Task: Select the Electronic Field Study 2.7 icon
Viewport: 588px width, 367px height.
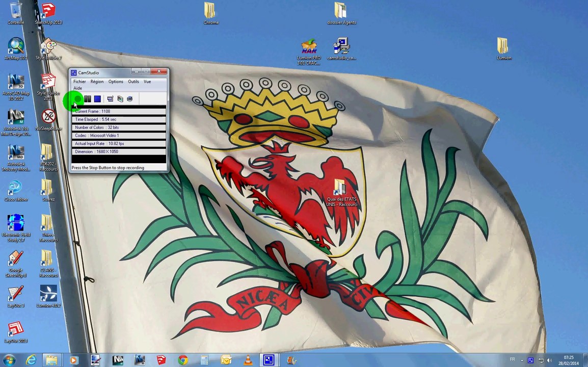Action: [16, 228]
